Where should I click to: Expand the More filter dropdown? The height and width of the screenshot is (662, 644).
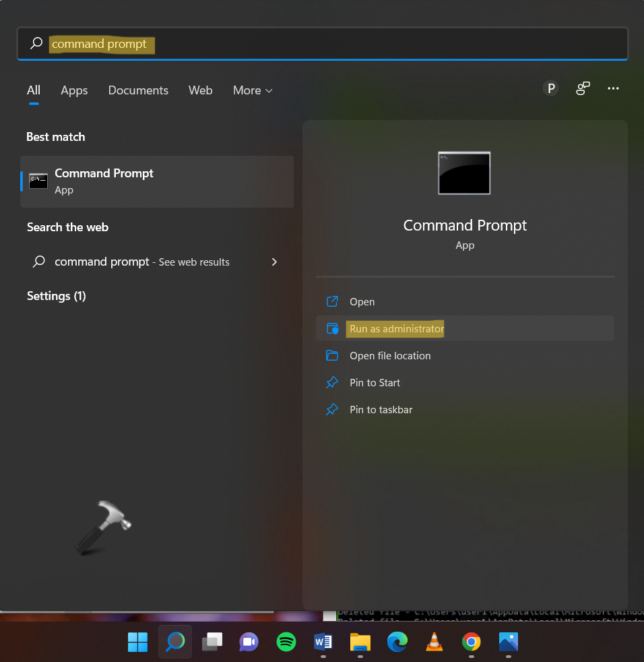tap(253, 90)
